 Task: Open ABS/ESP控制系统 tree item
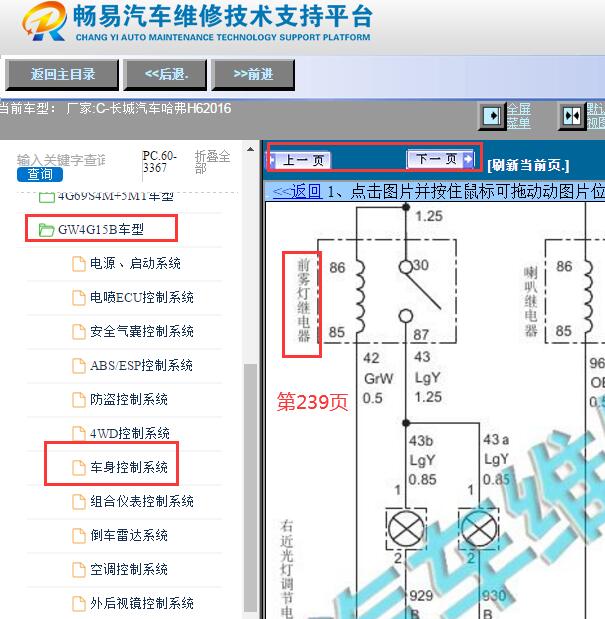(141, 365)
